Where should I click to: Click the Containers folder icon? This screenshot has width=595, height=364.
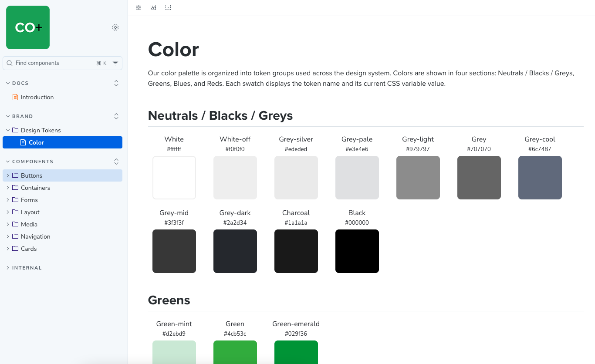click(x=16, y=188)
